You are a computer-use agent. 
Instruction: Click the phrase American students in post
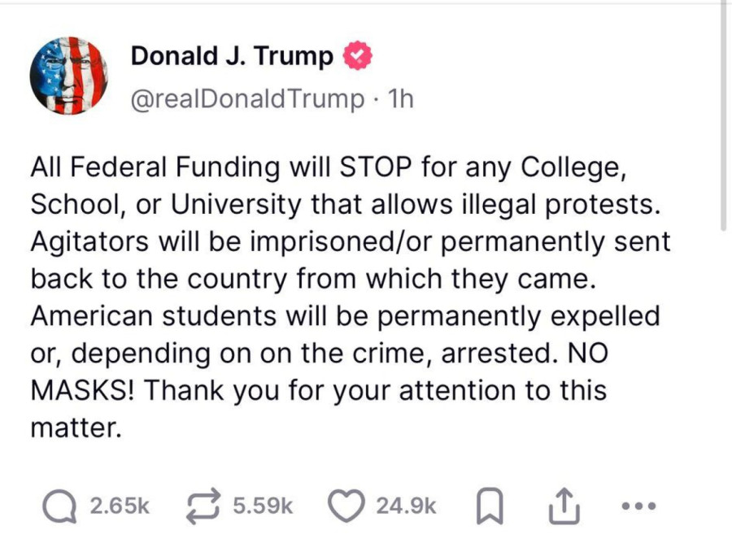[x=150, y=315]
